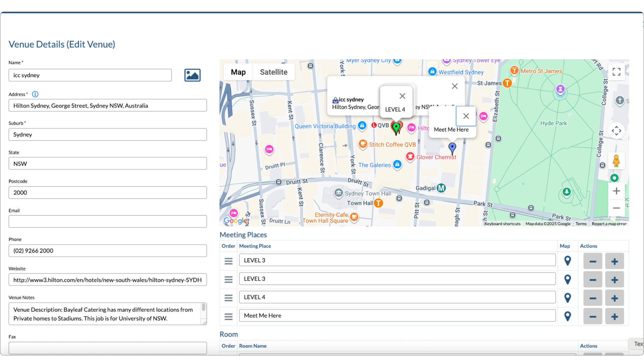Toggle fullscreen map view
This screenshot has height=362, width=644.
[616, 72]
